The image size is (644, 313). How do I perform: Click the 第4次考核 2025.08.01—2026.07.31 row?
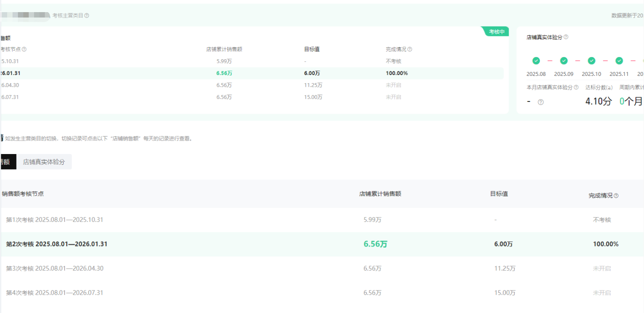(x=55, y=292)
